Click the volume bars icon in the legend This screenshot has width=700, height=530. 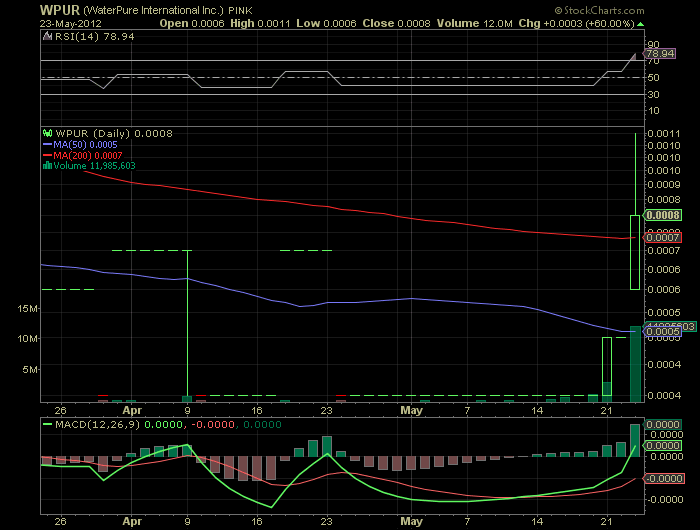tap(47, 166)
